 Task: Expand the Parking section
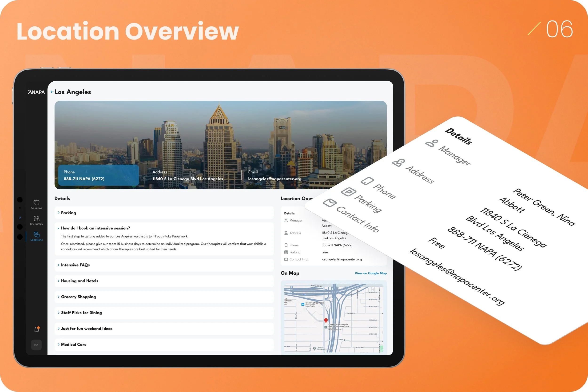(x=68, y=213)
